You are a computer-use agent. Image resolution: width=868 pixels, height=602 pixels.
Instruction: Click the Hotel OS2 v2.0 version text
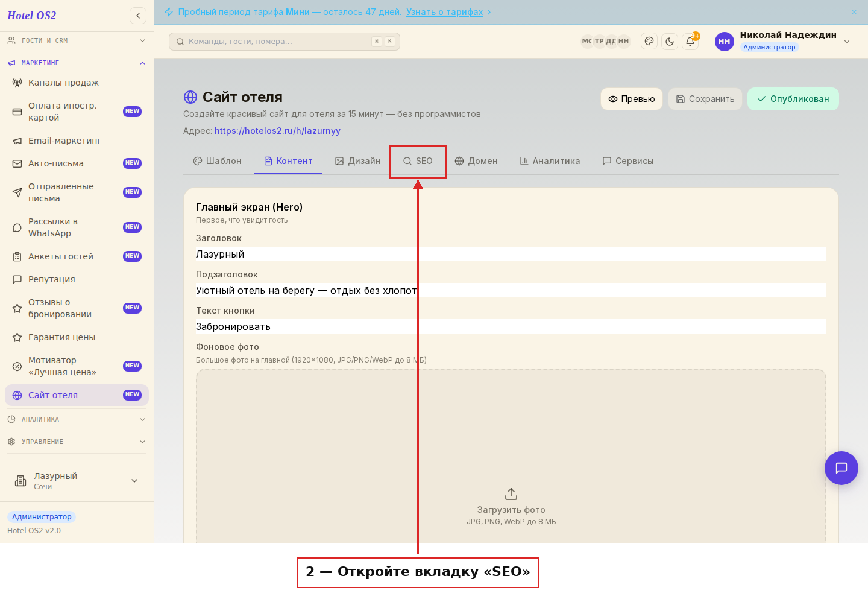[x=34, y=531]
